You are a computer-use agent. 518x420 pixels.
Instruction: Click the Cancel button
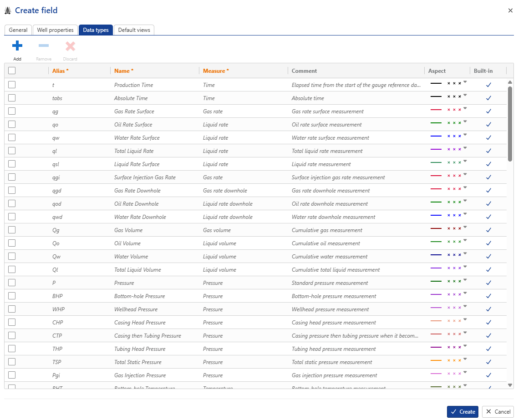[x=498, y=411]
